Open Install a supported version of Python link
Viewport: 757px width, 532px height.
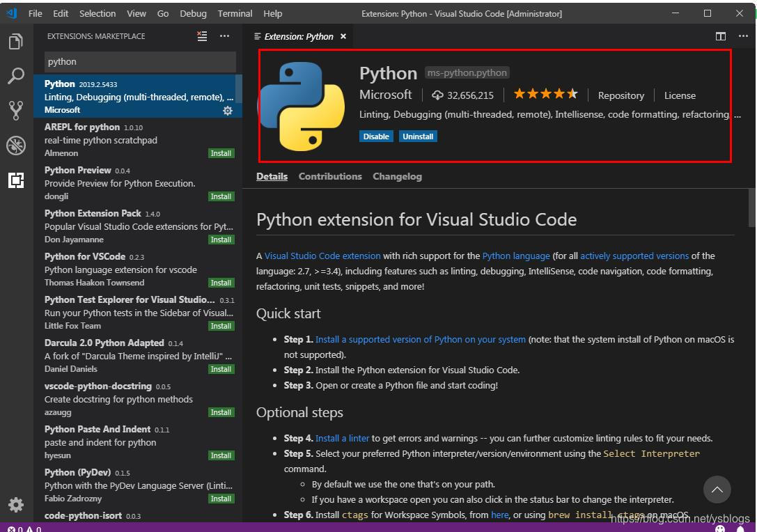pos(421,339)
